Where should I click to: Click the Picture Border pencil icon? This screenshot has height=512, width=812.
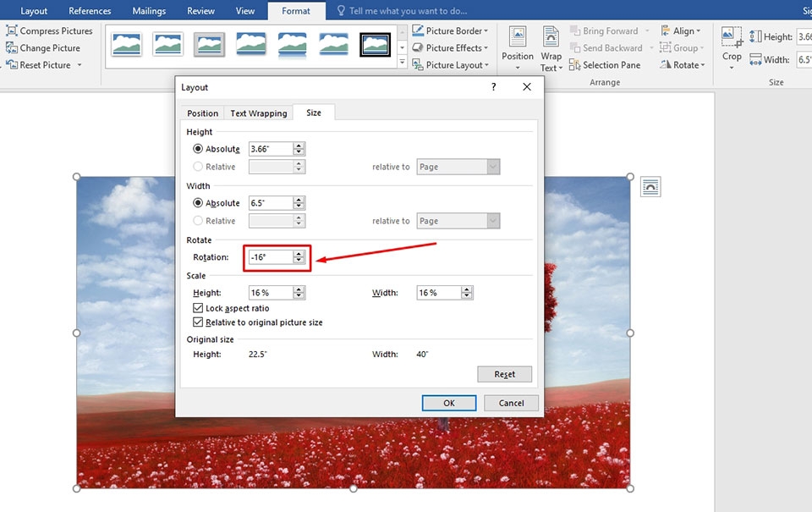(x=417, y=30)
